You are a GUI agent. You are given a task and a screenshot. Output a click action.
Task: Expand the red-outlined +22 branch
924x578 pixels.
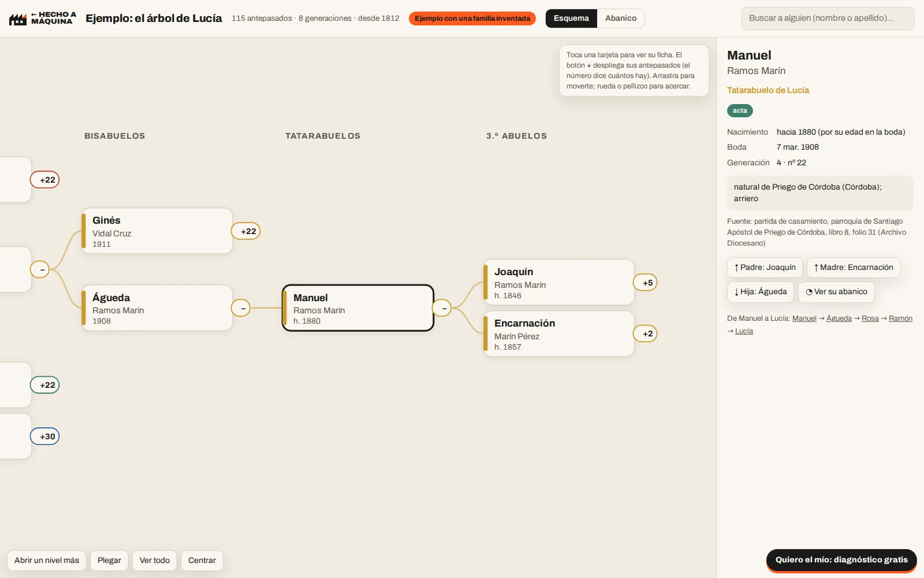(x=45, y=180)
